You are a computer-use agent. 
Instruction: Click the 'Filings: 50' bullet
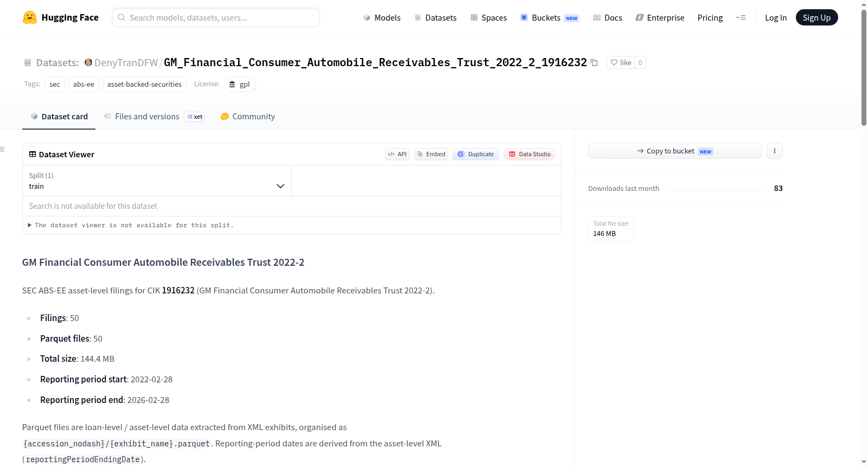point(60,318)
